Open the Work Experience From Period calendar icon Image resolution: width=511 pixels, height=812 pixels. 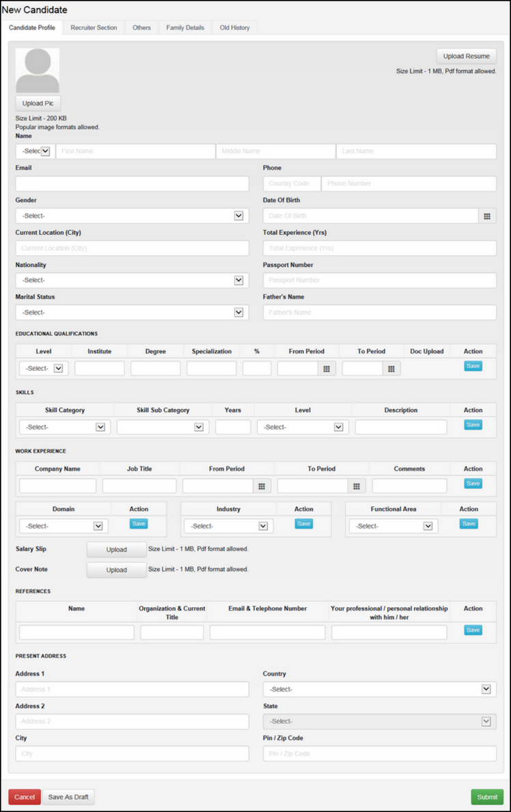[x=262, y=486]
